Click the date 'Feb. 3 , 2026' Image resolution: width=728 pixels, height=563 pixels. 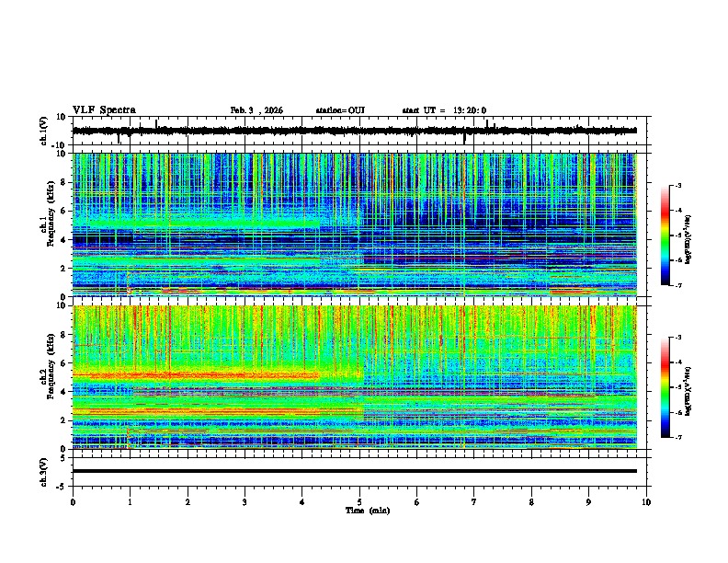pos(256,110)
